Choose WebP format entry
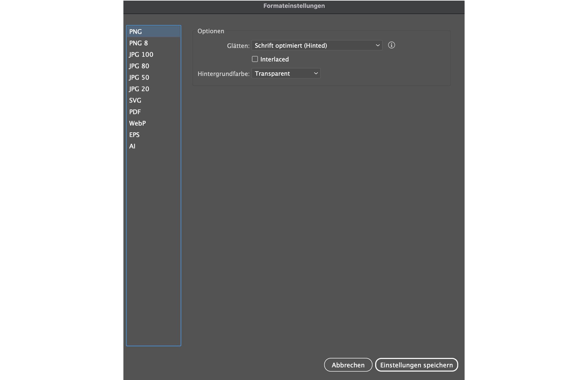 [x=137, y=123]
